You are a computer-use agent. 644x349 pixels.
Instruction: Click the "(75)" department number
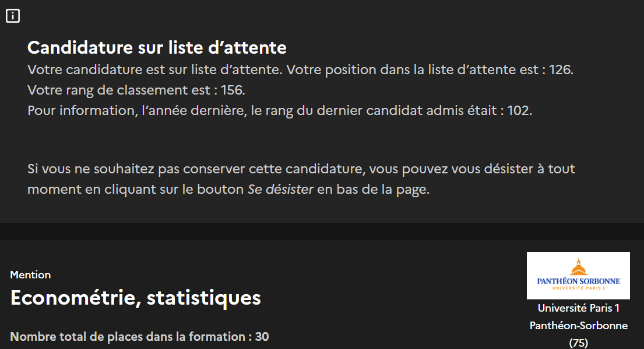click(578, 343)
